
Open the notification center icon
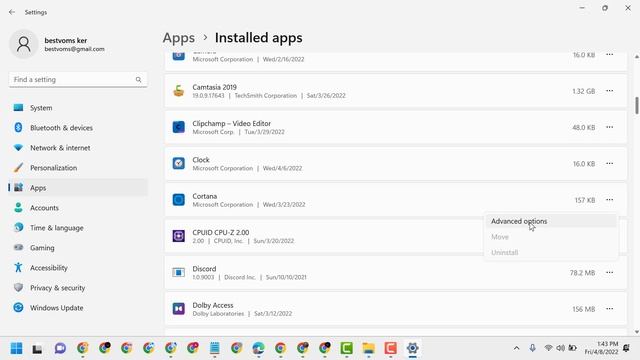tap(626, 348)
